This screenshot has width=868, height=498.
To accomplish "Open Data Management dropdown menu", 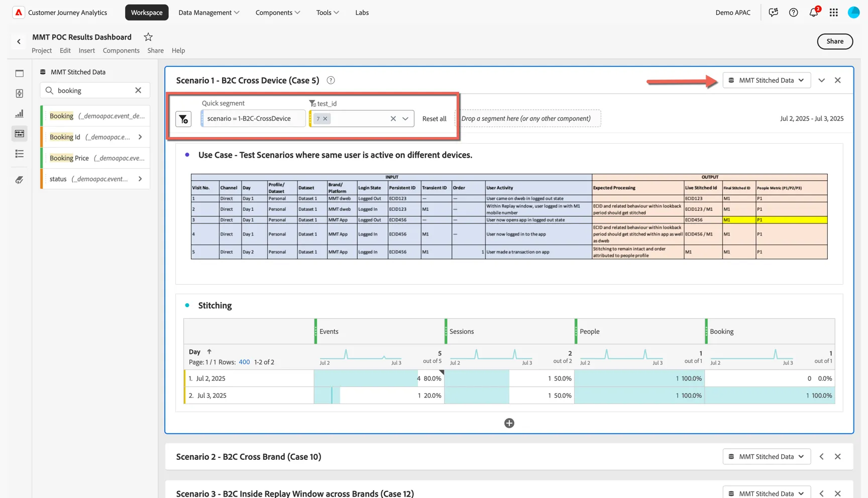I will (208, 13).
